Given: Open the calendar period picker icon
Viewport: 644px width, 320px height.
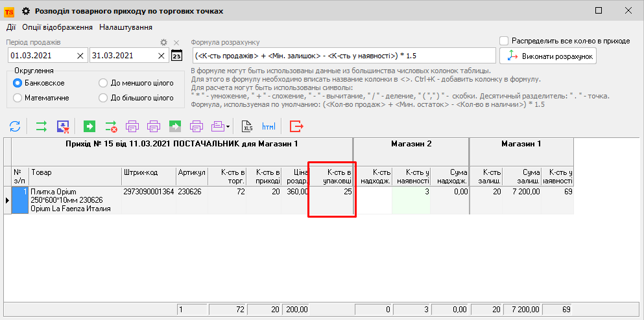Looking at the screenshot, I should (176, 56).
